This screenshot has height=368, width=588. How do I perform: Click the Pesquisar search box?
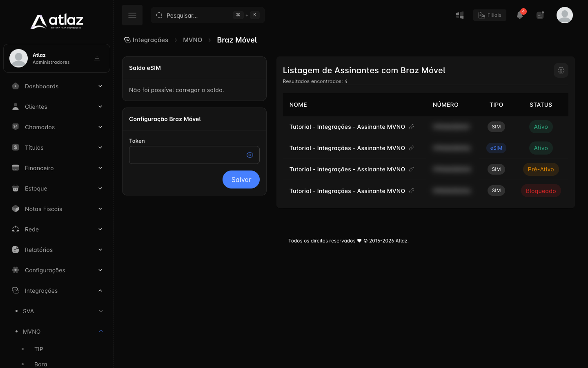pos(208,15)
